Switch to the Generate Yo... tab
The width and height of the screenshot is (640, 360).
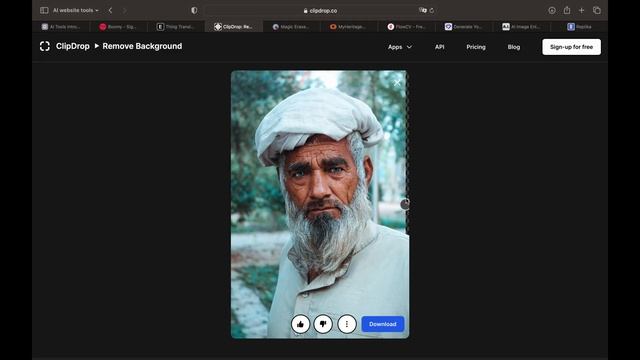tap(464, 27)
